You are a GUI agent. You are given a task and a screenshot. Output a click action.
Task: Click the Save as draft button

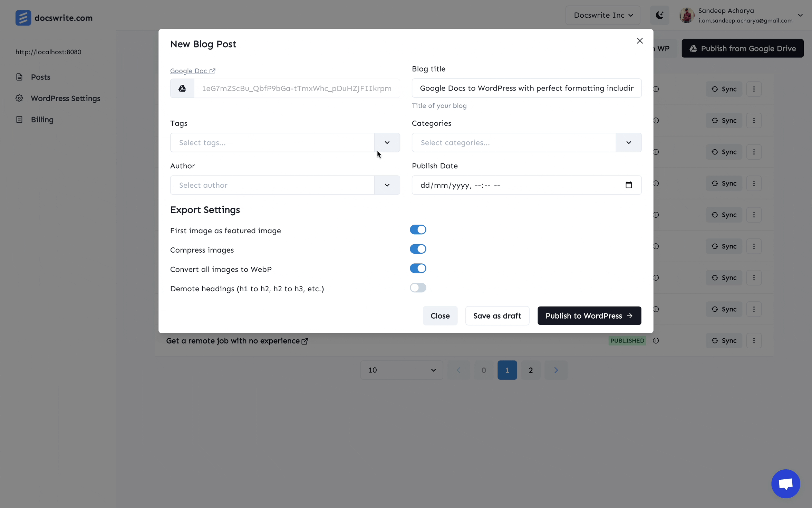(x=497, y=316)
